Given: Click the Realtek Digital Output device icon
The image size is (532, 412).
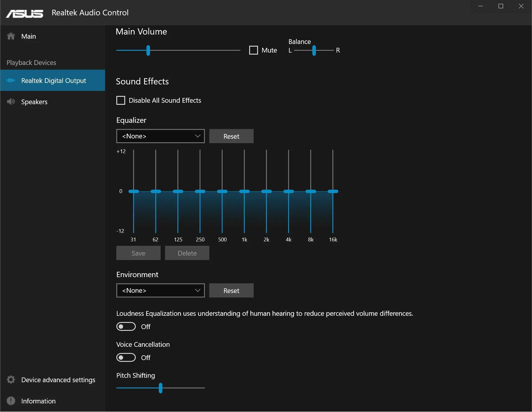Looking at the screenshot, I should 11,80.
